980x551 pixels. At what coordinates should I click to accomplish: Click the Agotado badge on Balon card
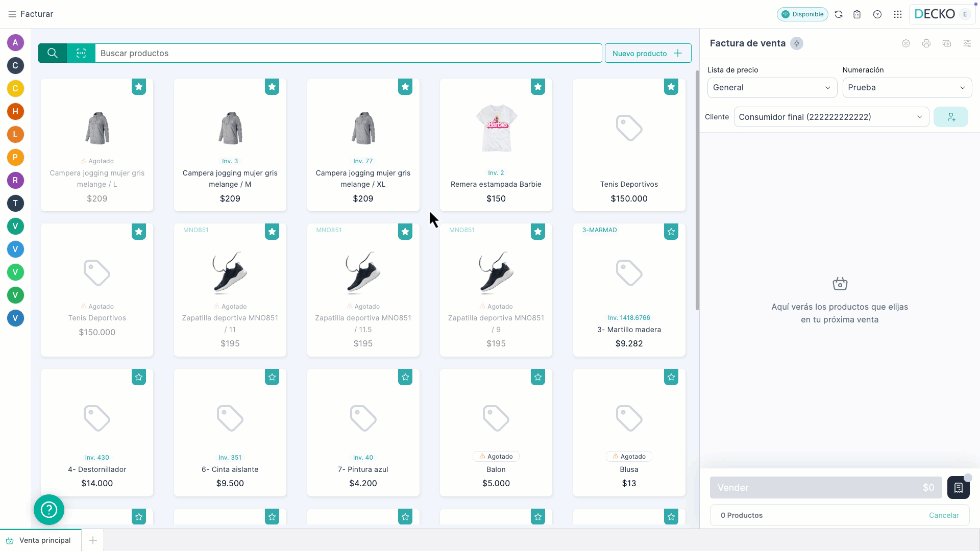pos(496,457)
